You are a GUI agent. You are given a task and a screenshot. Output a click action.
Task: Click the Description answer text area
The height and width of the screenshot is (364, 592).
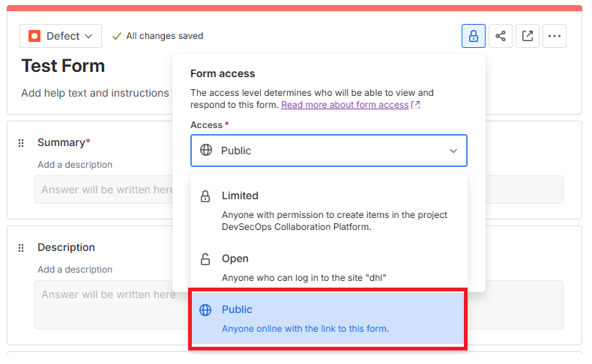[105, 303]
